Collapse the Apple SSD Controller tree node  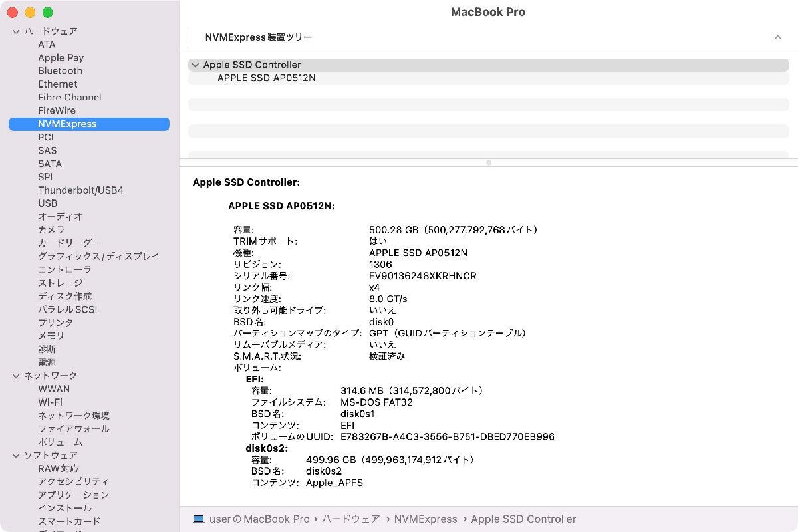coord(195,65)
